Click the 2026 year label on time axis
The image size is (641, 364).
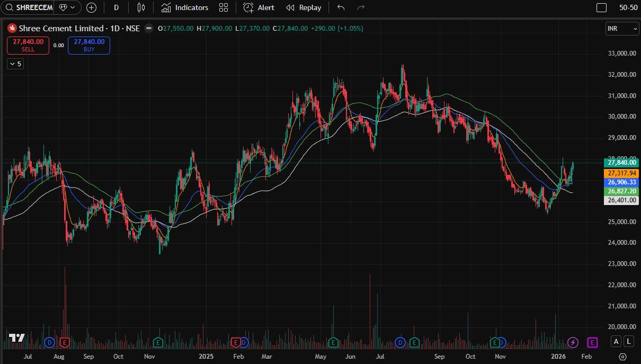558,357
